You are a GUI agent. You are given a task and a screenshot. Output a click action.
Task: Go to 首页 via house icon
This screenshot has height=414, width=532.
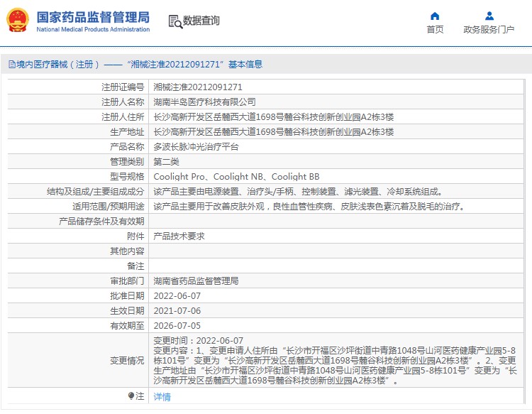435,16
